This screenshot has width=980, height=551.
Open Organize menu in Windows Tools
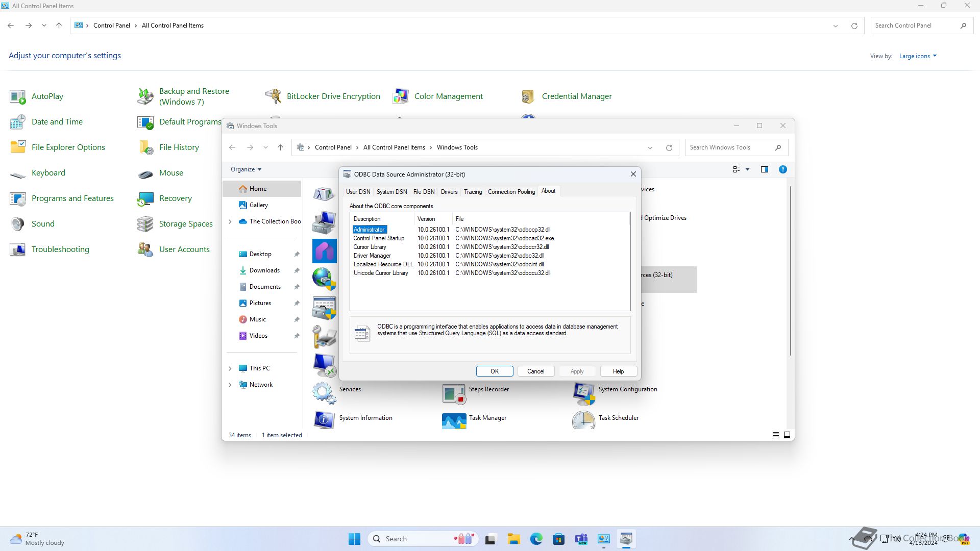[x=246, y=169]
